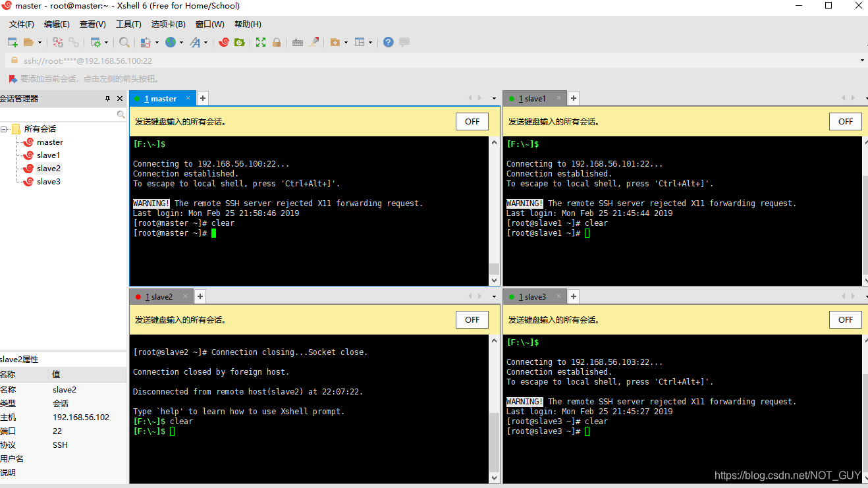Click the padlock Lock Screen icon

coord(277,42)
